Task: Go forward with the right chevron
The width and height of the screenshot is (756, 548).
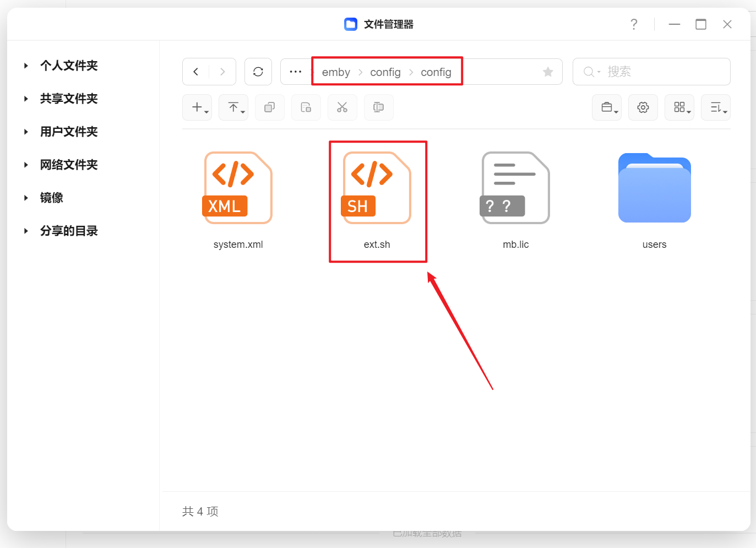Action: 222,72
